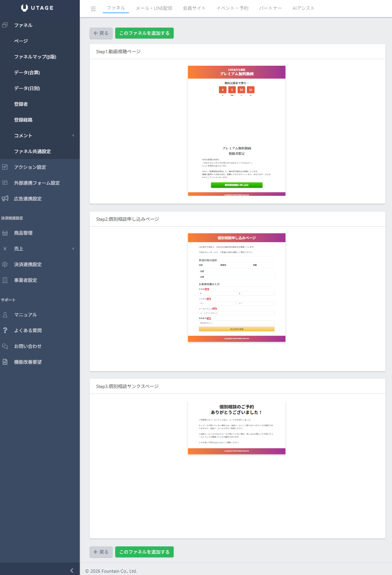Select ファネルマップ(β版) in sidebar
Viewport: 392px width, 575px height.
(x=35, y=57)
